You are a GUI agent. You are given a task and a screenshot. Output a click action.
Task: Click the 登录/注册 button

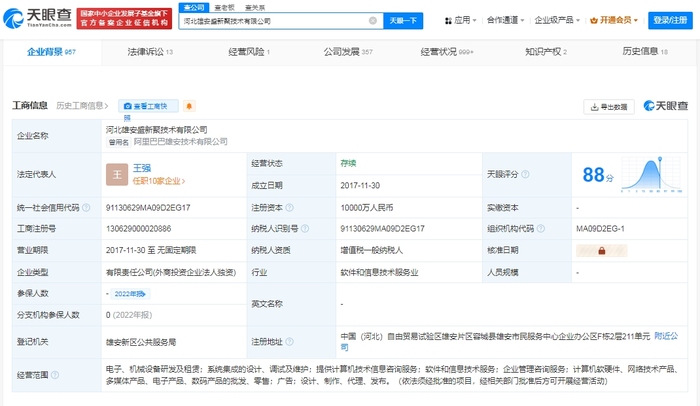click(x=670, y=21)
